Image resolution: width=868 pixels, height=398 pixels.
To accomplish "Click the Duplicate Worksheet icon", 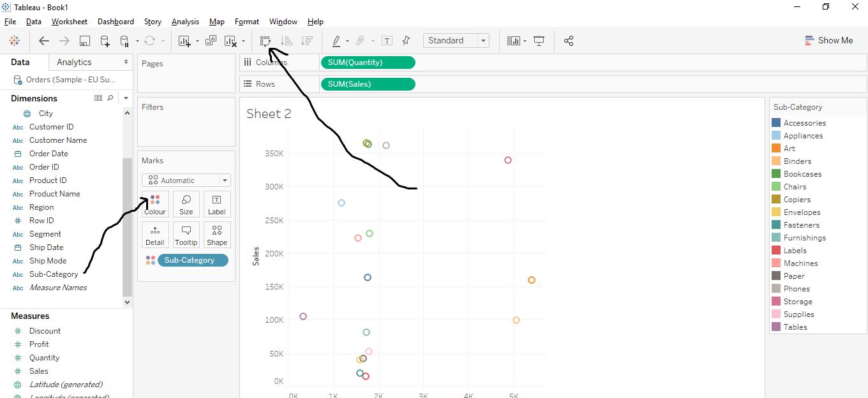I will [x=211, y=41].
